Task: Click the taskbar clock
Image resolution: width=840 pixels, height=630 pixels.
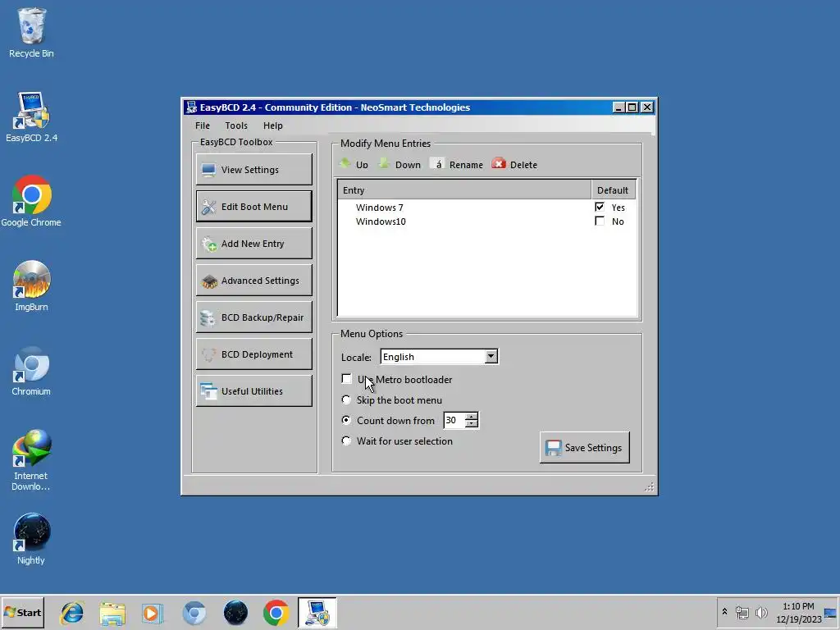Action: [798, 613]
